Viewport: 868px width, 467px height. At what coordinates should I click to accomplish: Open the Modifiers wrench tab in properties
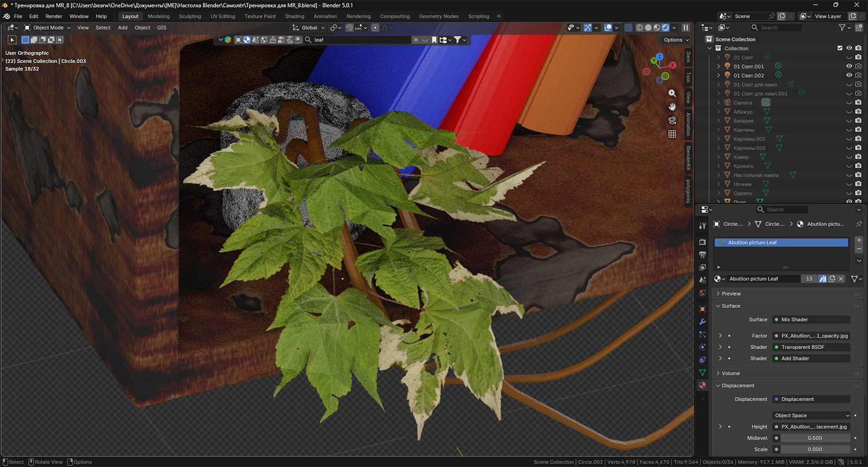pos(703,322)
